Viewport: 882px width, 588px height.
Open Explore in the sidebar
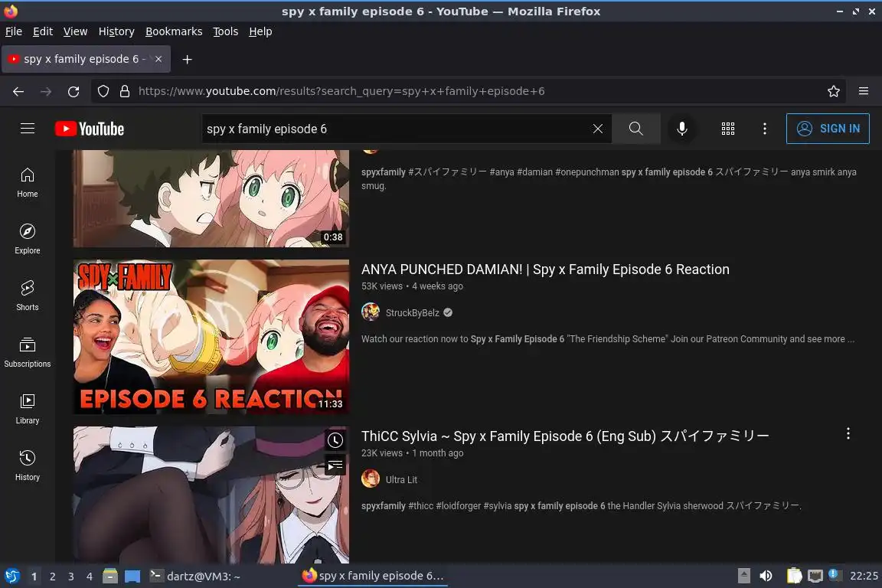tap(27, 239)
